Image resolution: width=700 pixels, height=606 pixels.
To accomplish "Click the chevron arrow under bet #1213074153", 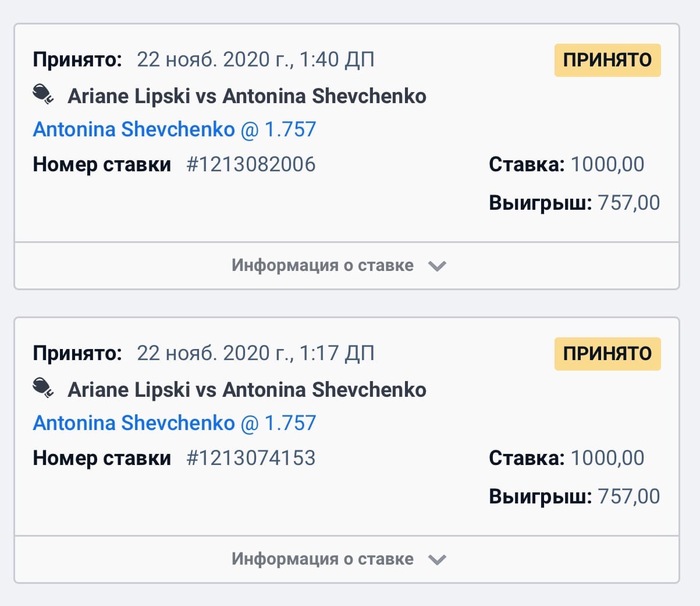I will point(437,560).
